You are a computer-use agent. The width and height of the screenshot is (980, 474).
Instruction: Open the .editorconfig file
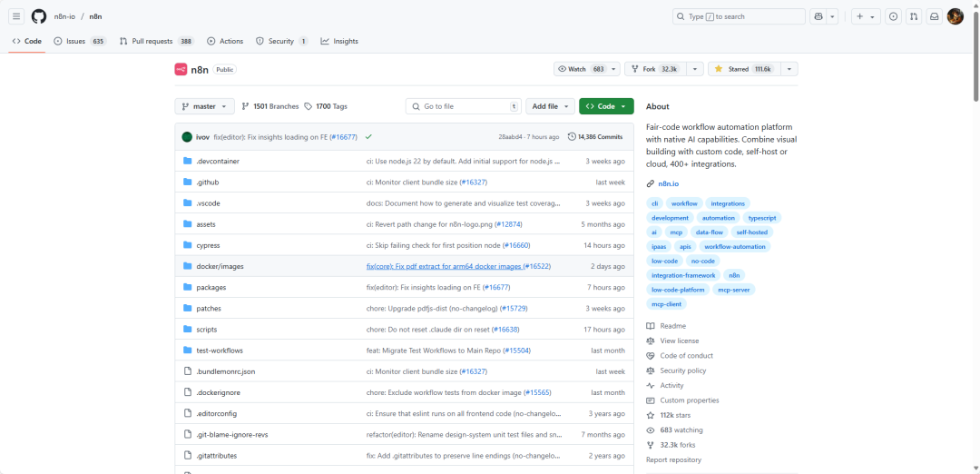pyautogui.click(x=216, y=414)
